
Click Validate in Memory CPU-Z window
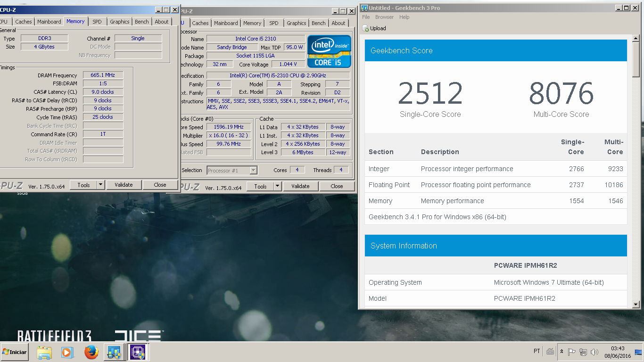(124, 185)
